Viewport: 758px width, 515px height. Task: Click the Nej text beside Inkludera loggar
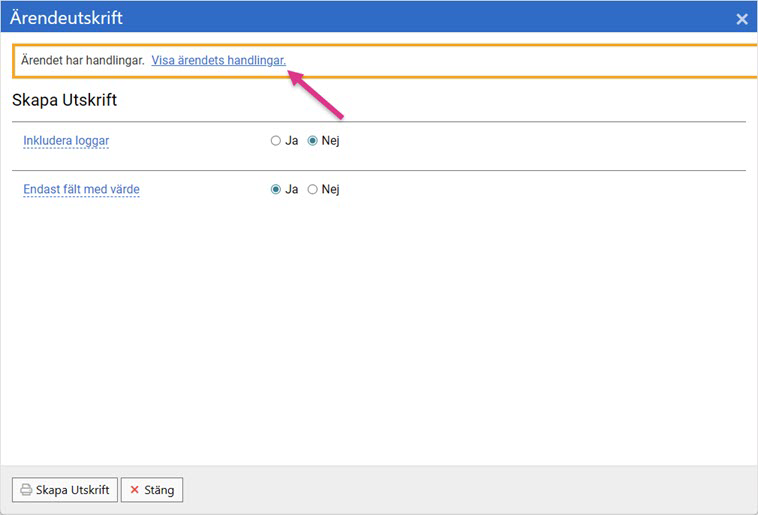click(x=330, y=141)
